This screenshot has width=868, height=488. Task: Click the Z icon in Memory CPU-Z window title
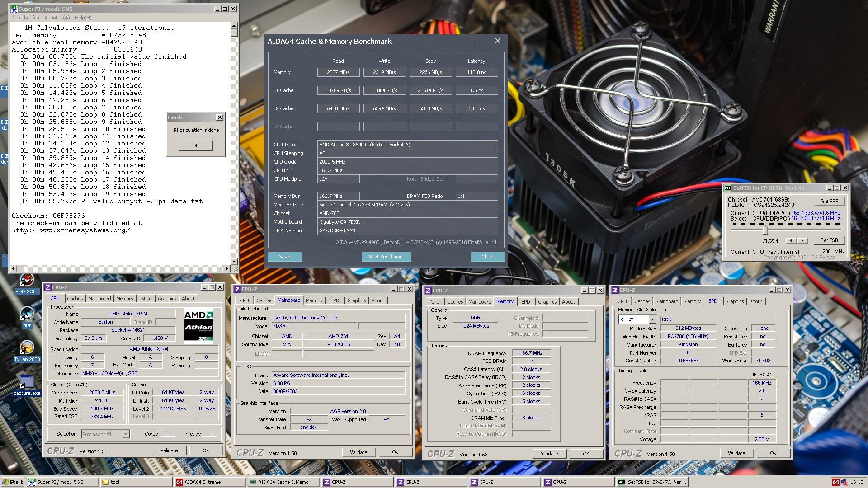427,291
